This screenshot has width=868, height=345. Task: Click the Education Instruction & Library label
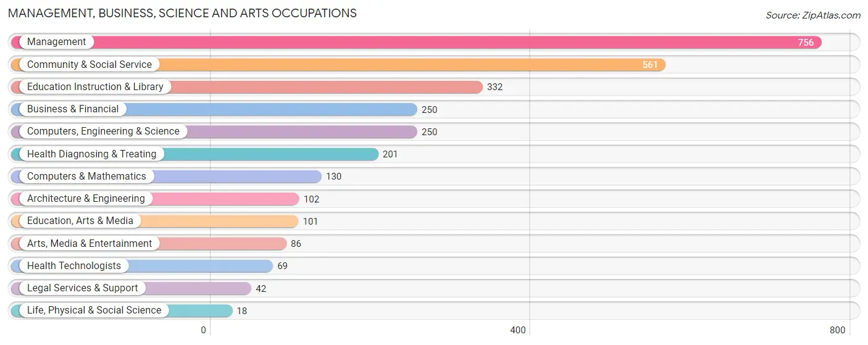point(95,87)
